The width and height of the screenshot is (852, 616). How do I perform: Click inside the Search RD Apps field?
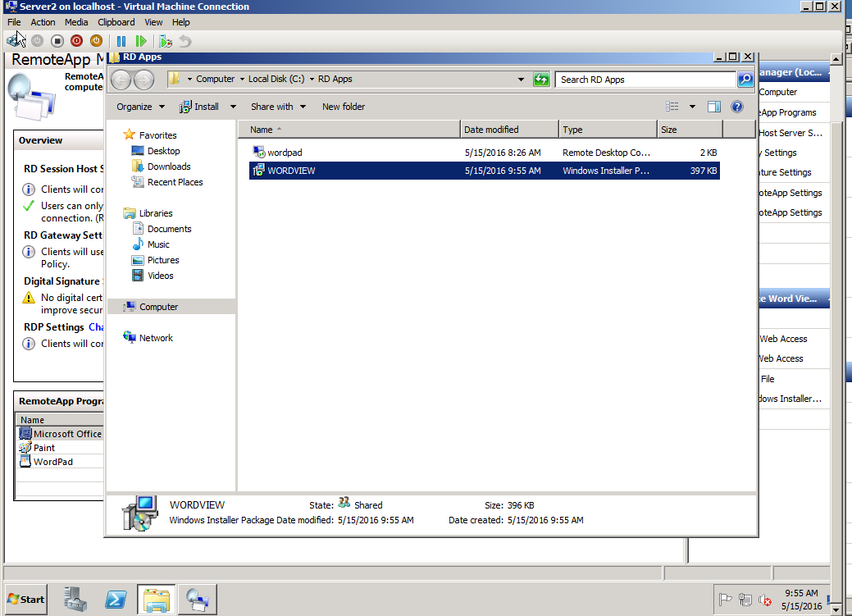[645, 80]
